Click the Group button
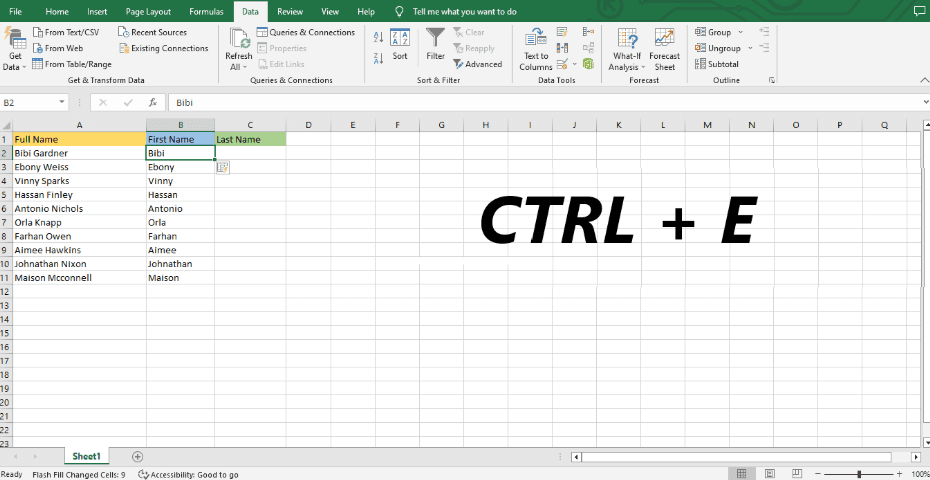930x480 pixels. tap(712, 32)
